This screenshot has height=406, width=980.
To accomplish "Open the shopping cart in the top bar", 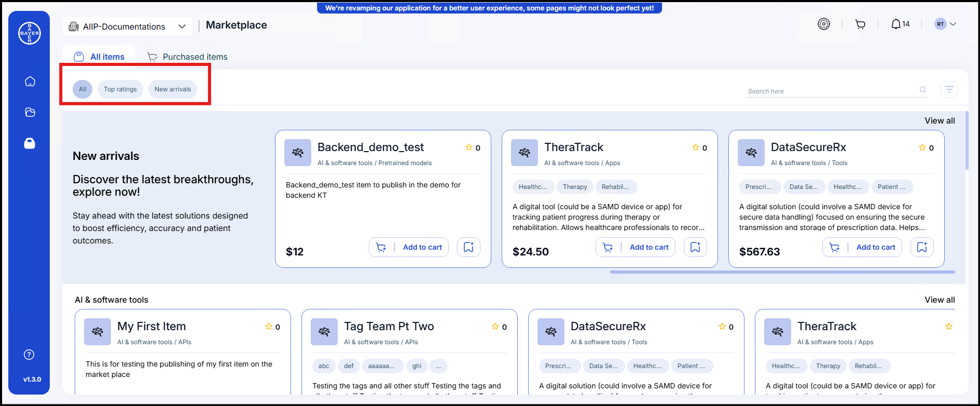I will pyautogui.click(x=860, y=24).
